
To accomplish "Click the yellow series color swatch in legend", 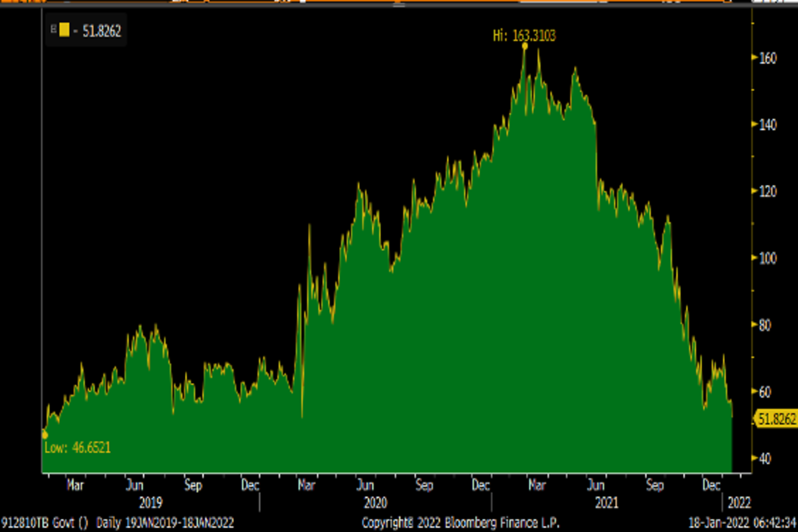I will coord(64,30).
